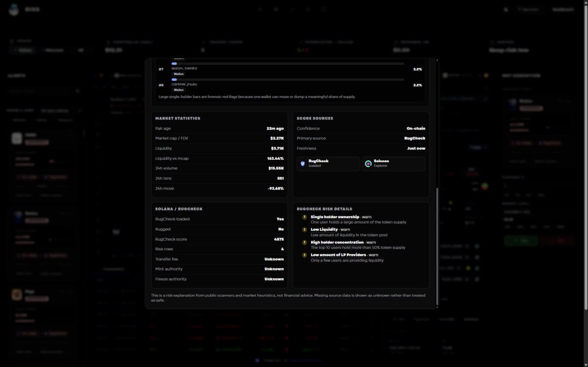Click the 24h volume value $15.55K

(276, 169)
